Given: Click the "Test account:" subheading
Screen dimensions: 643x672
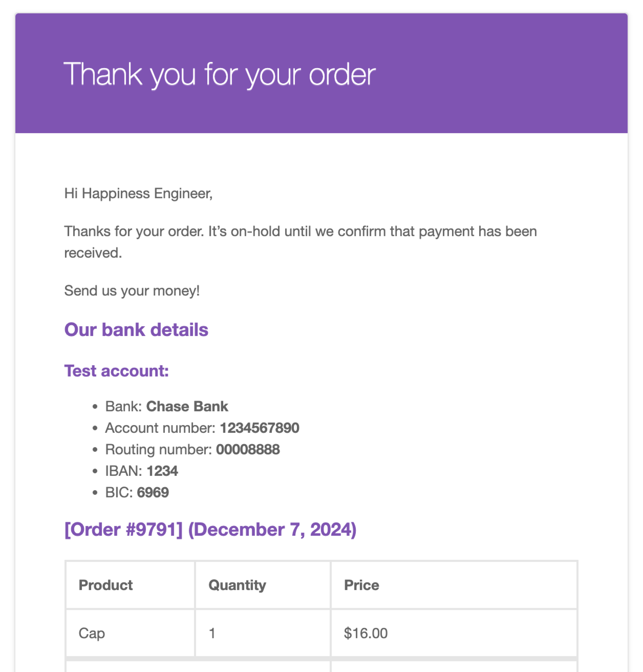Looking at the screenshot, I should (116, 371).
